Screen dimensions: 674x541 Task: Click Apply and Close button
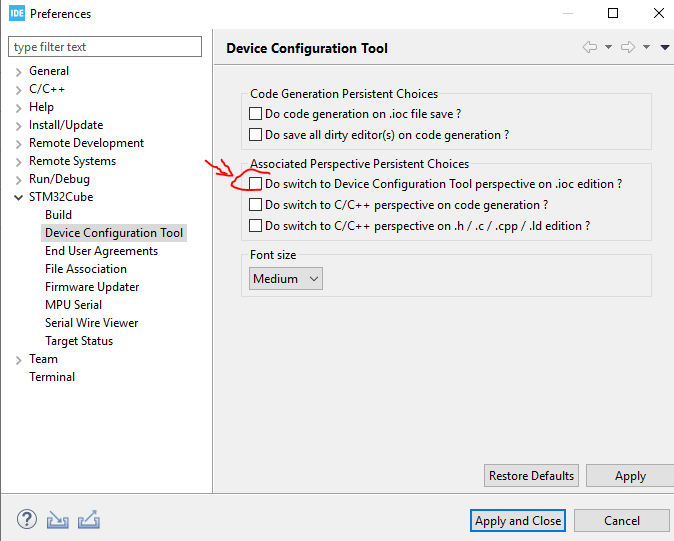(x=518, y=521)
